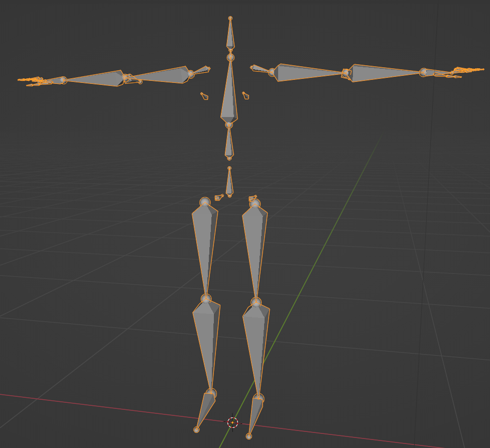490x448 pixels.
Task: Select the tiny screen-left chest helper bone
Action: click(x=204, y=96)
